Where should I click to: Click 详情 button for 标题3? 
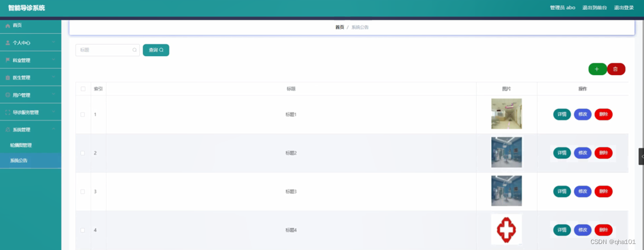562,192
